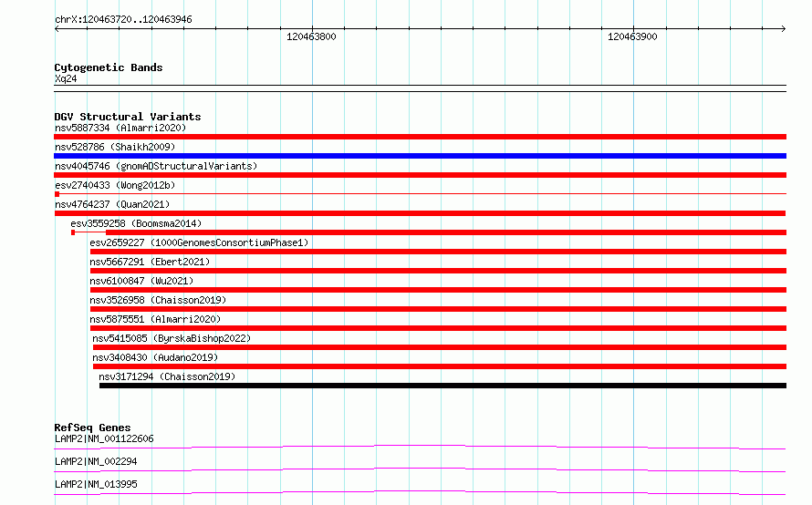Click the red bar under nsv4764237
Screen dimensions: 812x505
420,213
